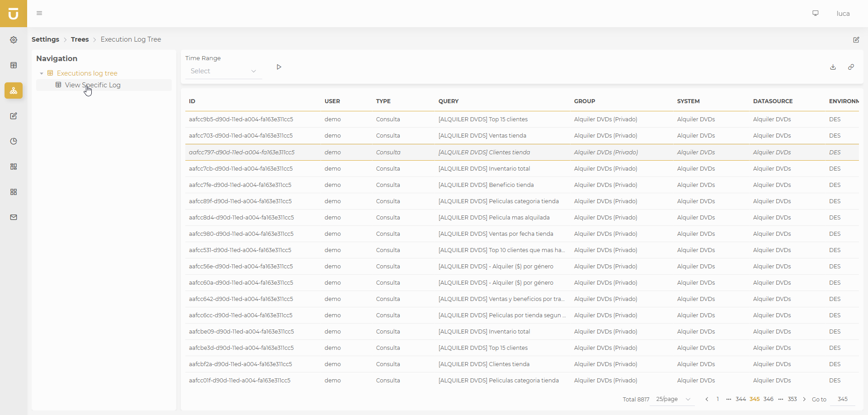
Task: Click the download icon above the table
Action: tap(833, 67)
